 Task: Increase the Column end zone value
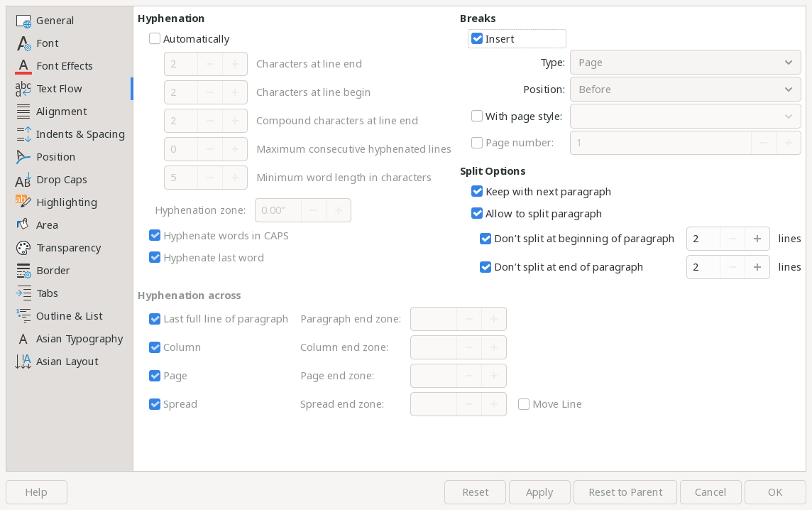point(494,347)
